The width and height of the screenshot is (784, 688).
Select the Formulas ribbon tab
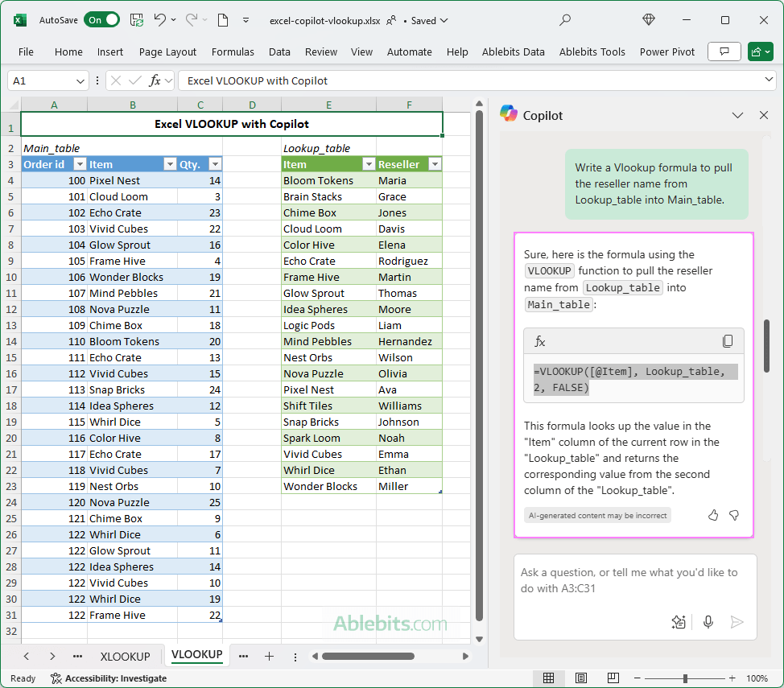point(233,52)
